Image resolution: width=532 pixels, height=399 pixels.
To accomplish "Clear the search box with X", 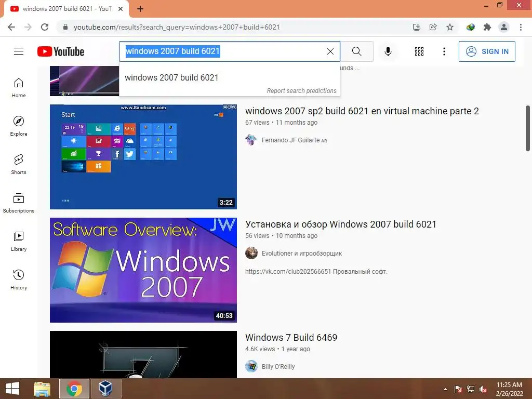I will (x=330, y=51).
